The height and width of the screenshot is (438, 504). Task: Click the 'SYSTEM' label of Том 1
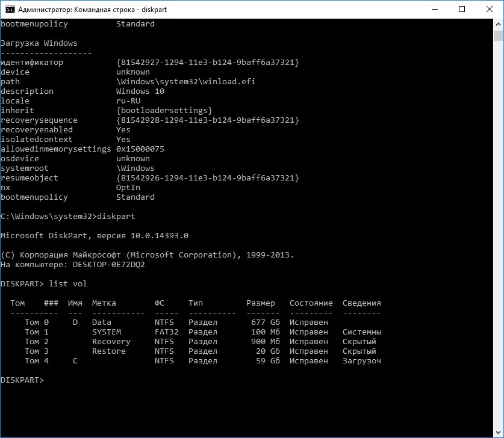[107, 332]
